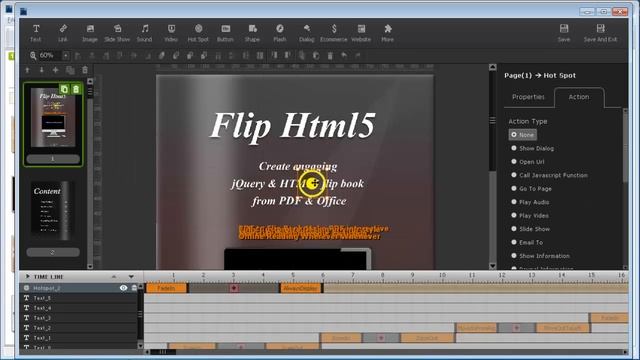
Task: Lock the Hotspot_2 layer in the timeline
Action: coord(134,288)
